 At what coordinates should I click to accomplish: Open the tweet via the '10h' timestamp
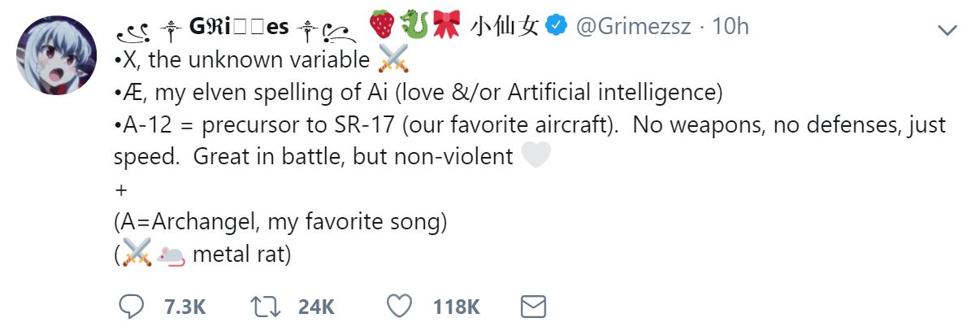(x=730, y=27)
